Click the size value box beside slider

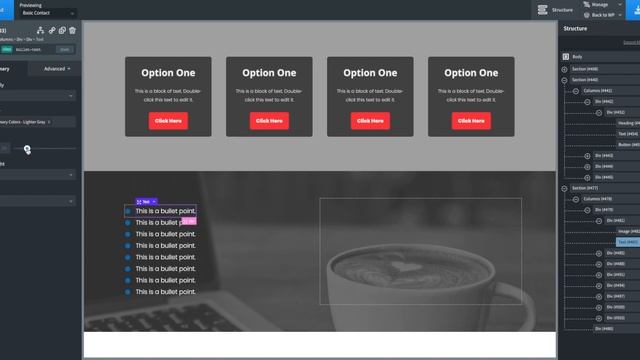point(4,149)
